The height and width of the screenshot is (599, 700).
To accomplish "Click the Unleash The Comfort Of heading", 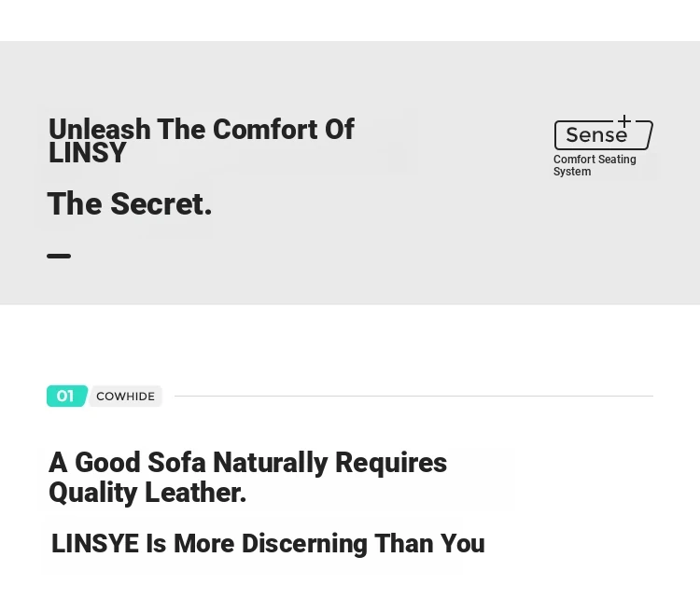I will 202,130.
